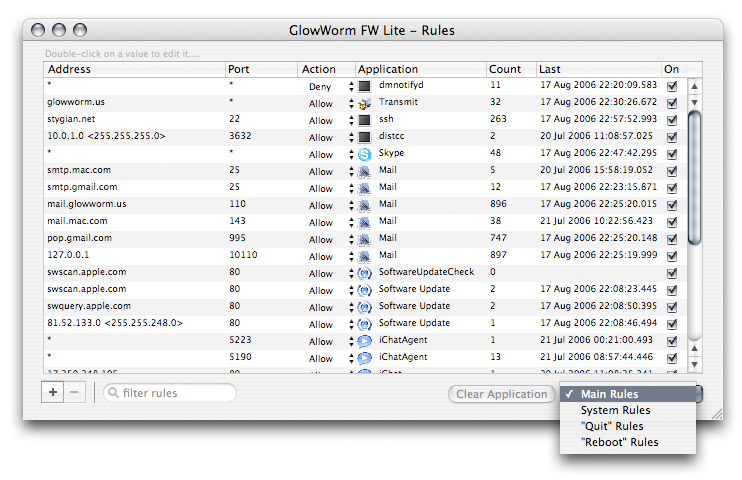Viewport: 742px width, 480px height.
Task: Remove selected rule with minus button
Action: pyautogui.click(x=74, y=392)
